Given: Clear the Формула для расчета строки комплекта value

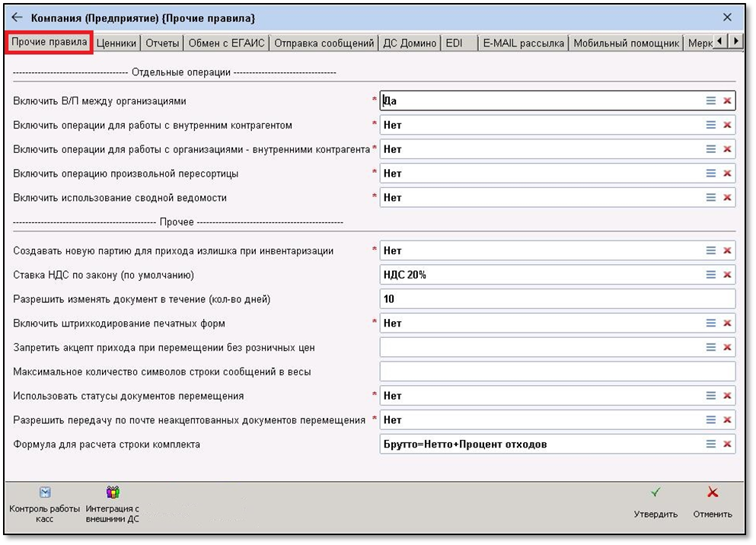Looking at the screenshot, I should tap(727, 445).
